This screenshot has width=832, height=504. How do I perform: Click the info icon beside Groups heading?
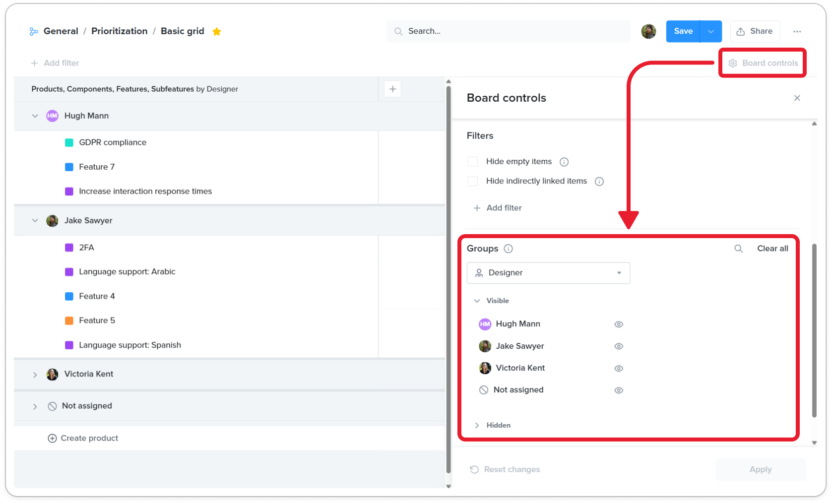508,249
